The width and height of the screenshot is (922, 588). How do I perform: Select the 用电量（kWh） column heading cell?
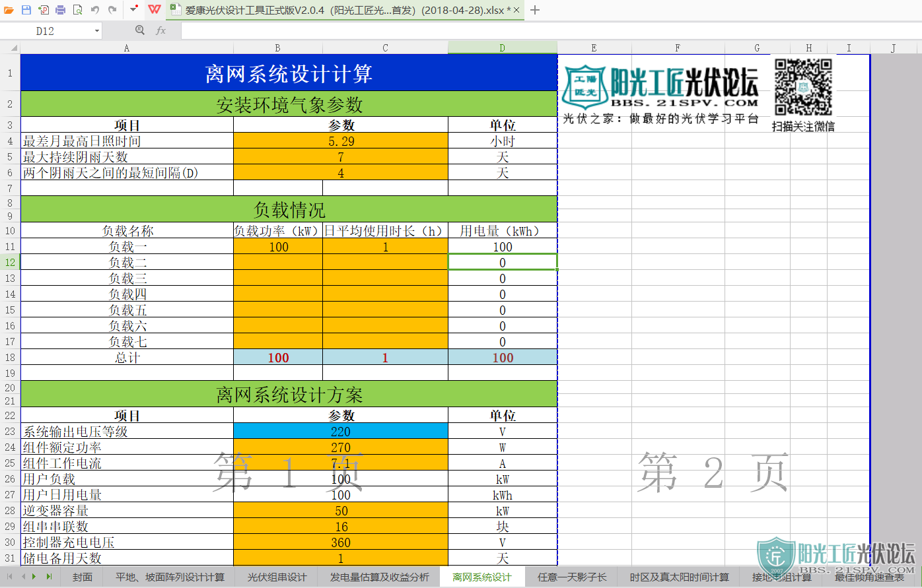[503, 230]
